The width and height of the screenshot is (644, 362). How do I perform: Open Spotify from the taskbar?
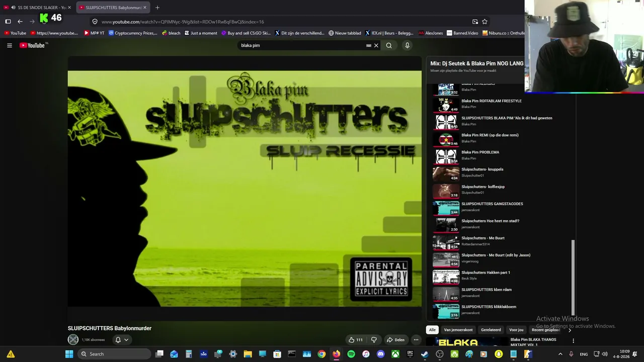[x=351, y=354]
